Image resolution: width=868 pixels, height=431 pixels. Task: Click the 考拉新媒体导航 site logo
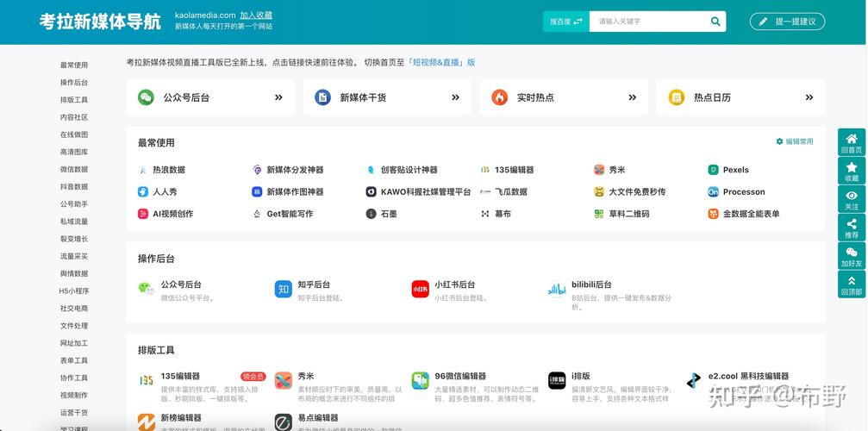(x=100, y=22)
